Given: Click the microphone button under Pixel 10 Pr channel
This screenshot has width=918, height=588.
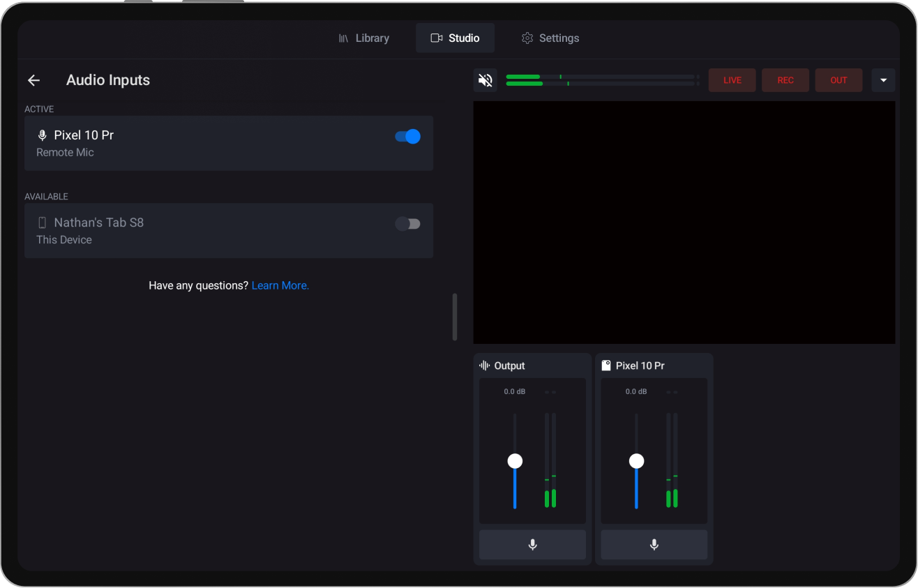Looking at the screenshot, I should click(x=654, y=545).
